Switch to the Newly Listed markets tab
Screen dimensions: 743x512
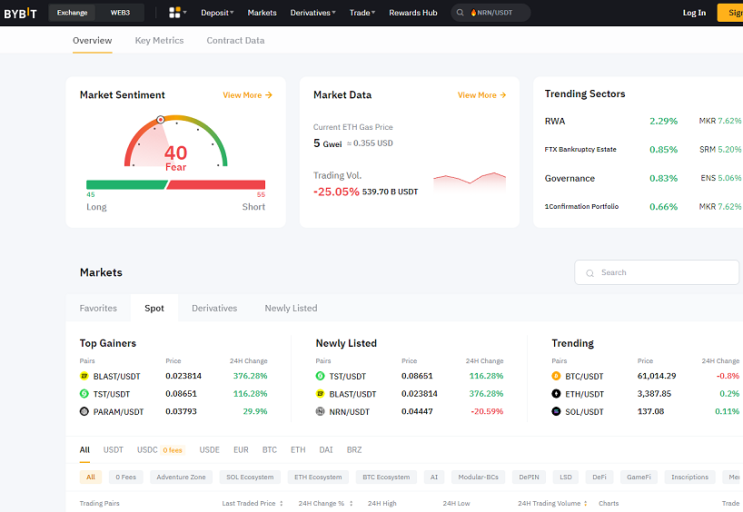pos(291,308)
